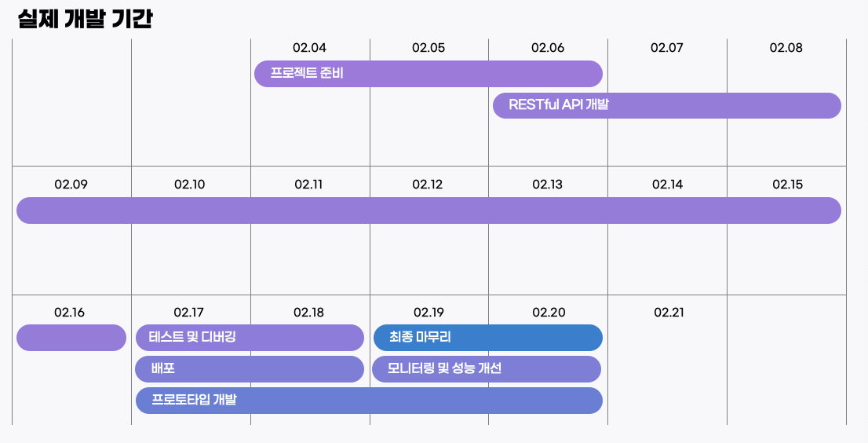The height and width of the screenshot is (443, 868).
Task: Select the 02.19 date label
Action: 429,313
